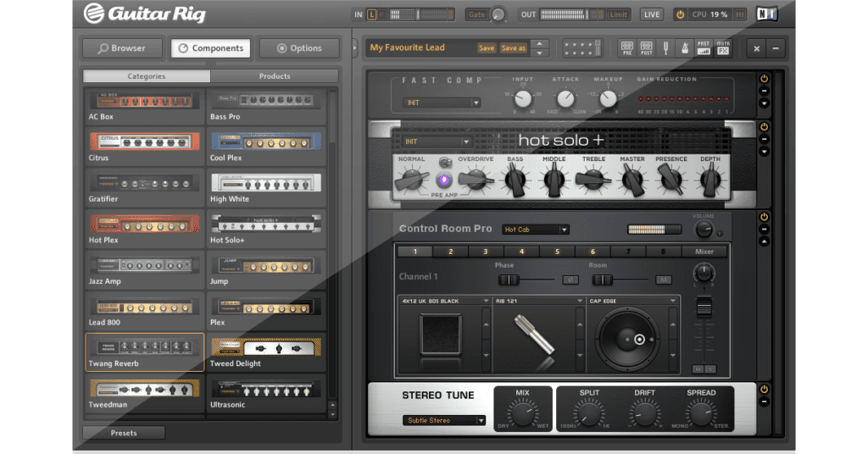
Task: Open the MSTR FX master effects module
Action: pyautogui.click(x=723, y=48)
